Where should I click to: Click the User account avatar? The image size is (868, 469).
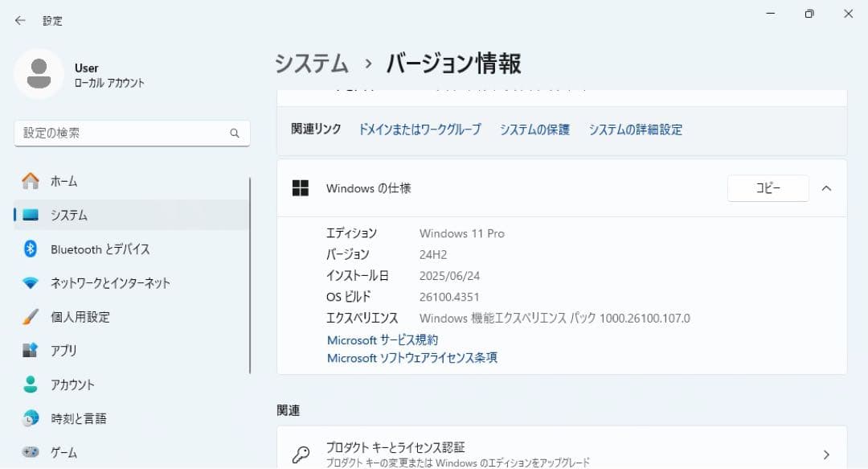(39, 73)
